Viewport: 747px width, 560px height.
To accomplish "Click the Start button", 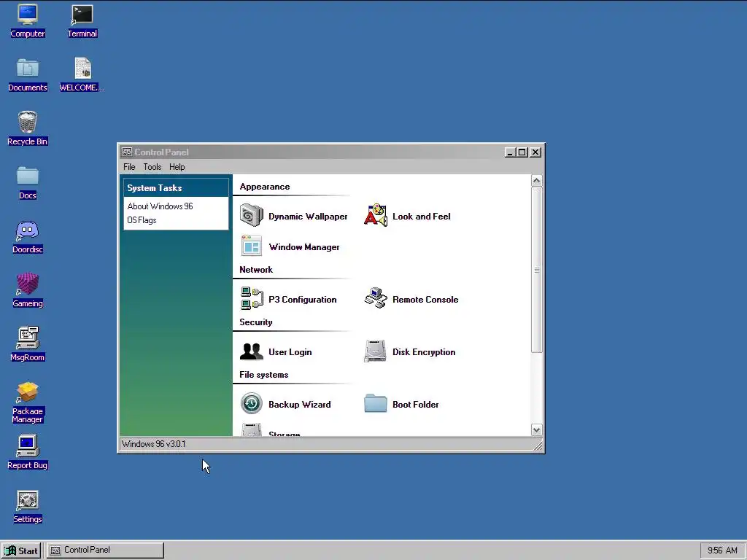I will pyautogui.click(x=21, y=551).
